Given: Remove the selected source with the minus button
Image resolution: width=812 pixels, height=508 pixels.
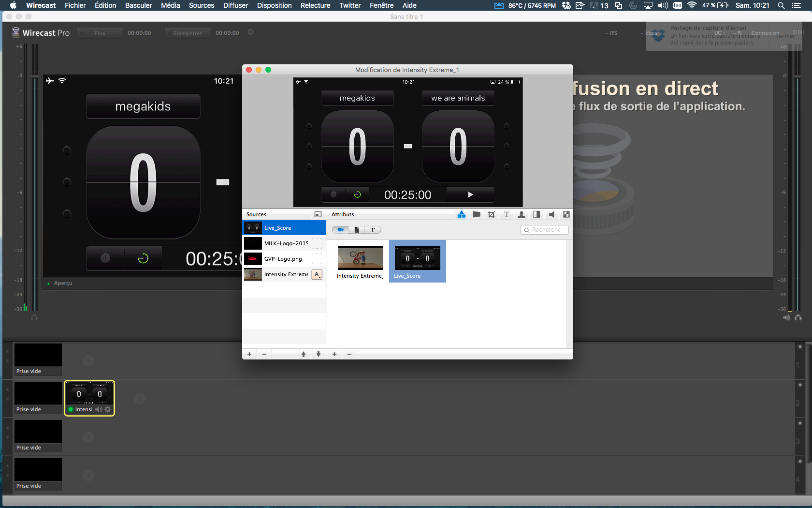Looking at the screenshot, I should pyautogui.click(x=264, y=354).
